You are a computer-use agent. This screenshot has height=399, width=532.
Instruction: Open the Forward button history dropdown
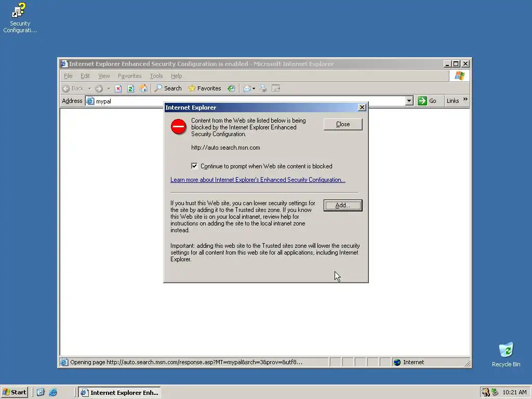109,88
